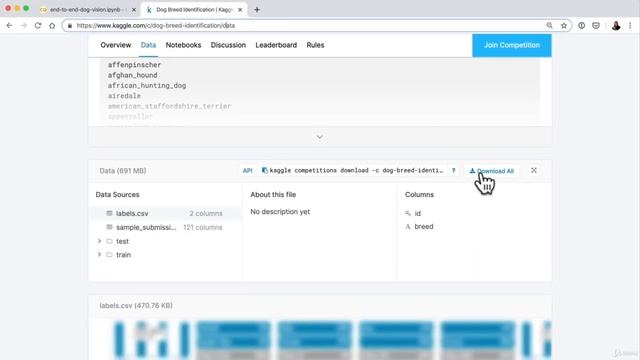Go to the Notebooks tab
The image size is (640, 360).
coord(183,45)
